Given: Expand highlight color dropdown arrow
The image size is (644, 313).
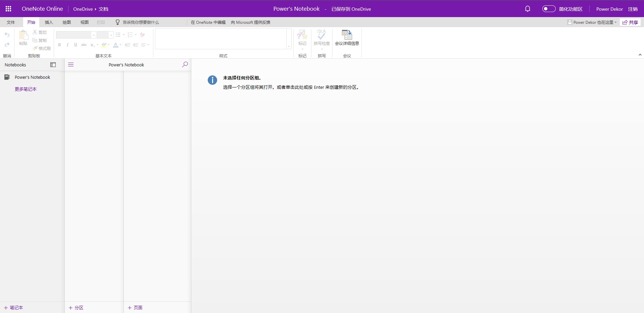Looking at the screenshot, I should (x=109, y=45).
